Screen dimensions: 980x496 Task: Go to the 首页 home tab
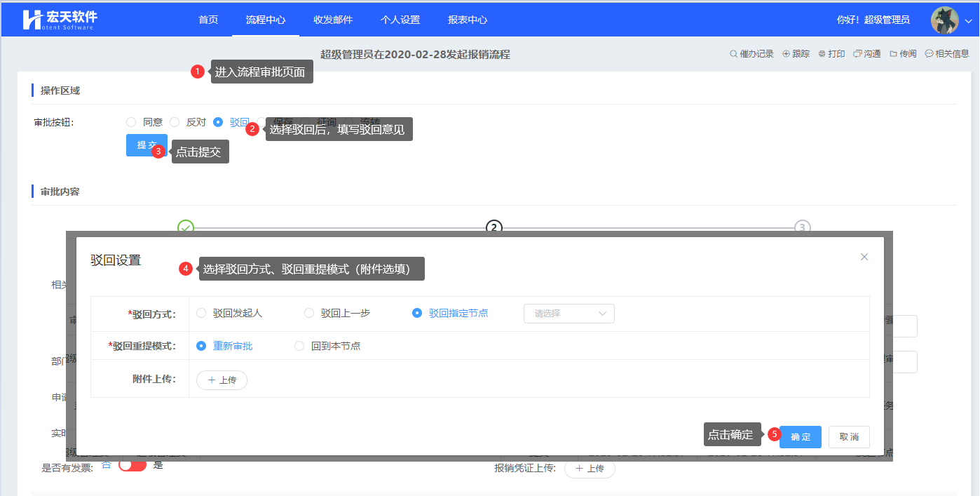208,20
